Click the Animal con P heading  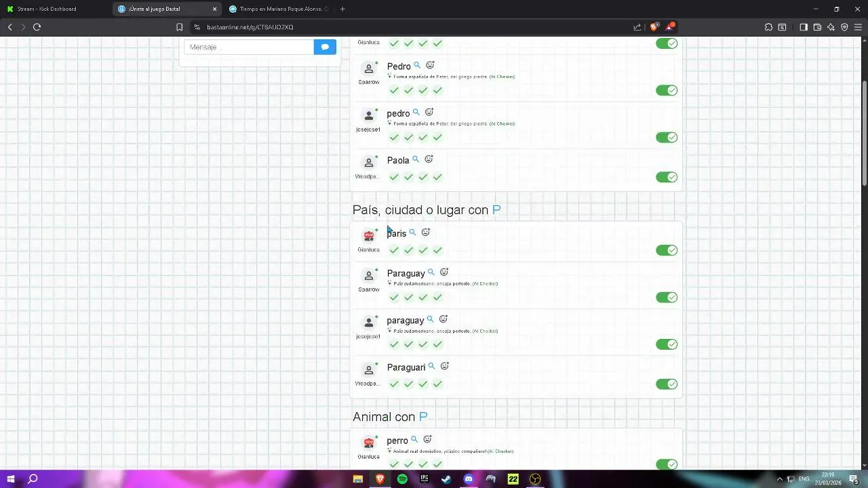[x=390, y=417]
